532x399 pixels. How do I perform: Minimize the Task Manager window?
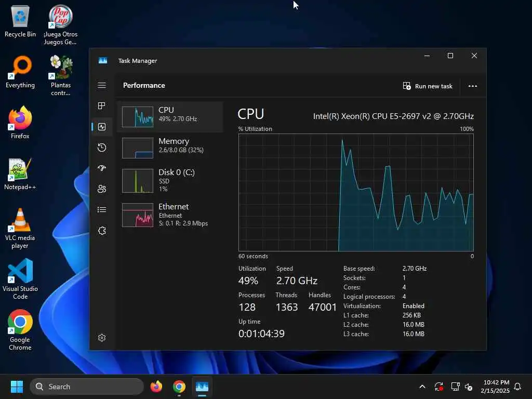(427, 56)
